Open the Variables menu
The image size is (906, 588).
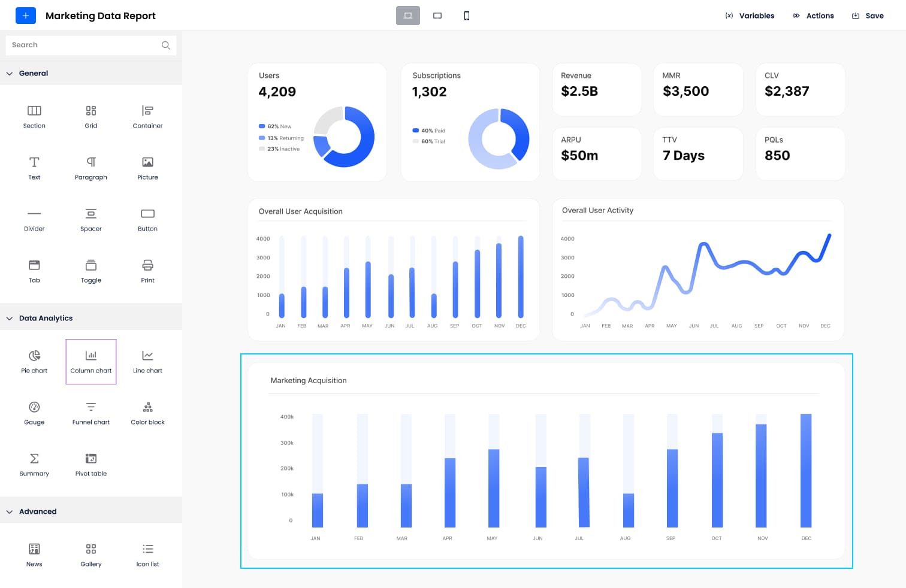pyautogui.click(x=749, y=16)
